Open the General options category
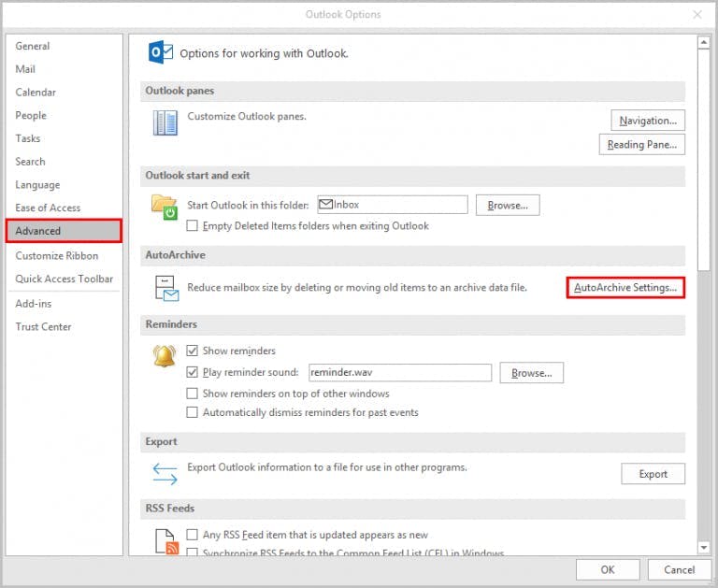Screen dimensions: 718x588 tap(65, 46)
